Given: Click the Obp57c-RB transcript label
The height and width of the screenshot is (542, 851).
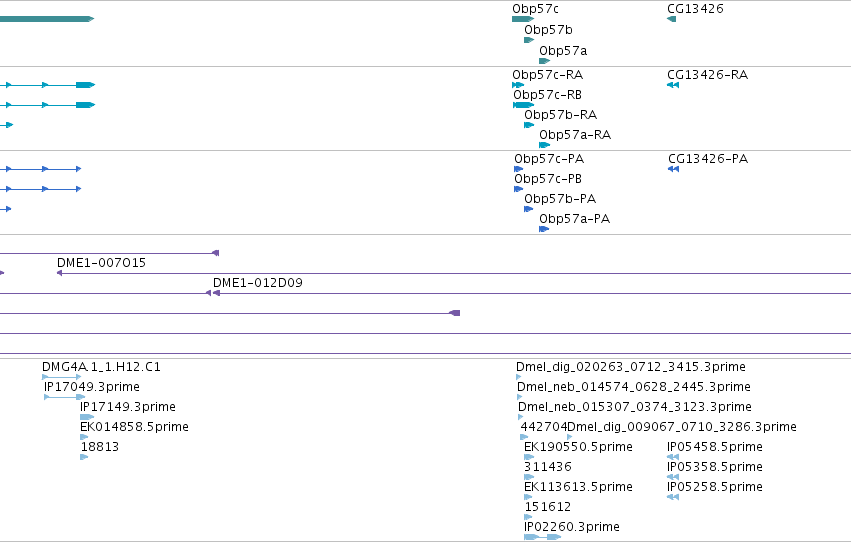Looking at the screenshot, I should pyautogui.click(x=548, y=95).
